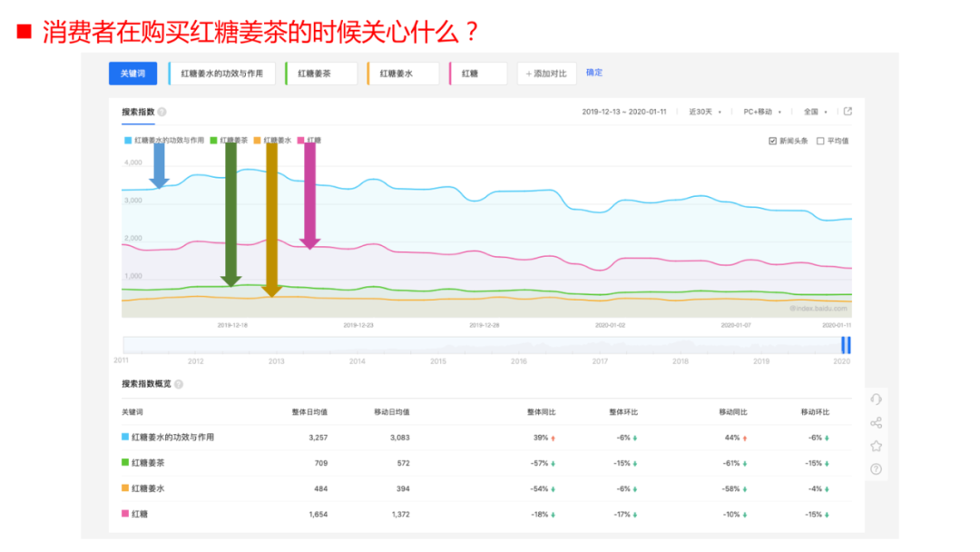Open the PC+移动 device dropdown
Image resolution: width=980 pixels, height=552 pixels.
(x=762, y=112)
